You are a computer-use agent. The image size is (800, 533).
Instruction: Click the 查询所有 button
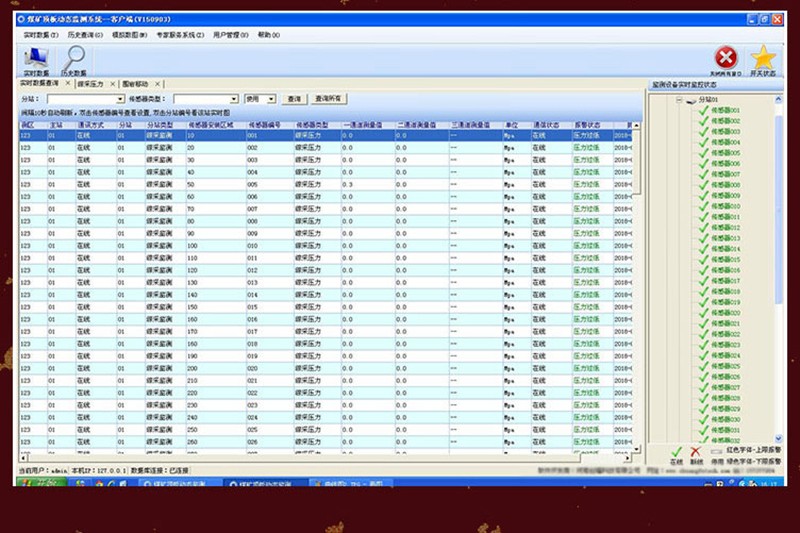pos(328,99)
